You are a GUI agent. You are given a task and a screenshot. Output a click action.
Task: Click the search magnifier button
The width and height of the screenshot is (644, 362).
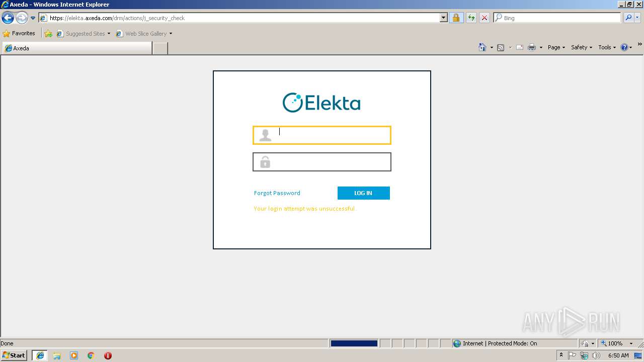point(628,18)
